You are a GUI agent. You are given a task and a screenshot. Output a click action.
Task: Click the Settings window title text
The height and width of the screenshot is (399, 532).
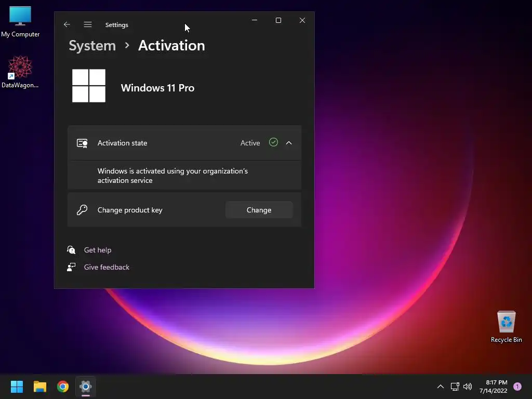[x=117, y=25]
